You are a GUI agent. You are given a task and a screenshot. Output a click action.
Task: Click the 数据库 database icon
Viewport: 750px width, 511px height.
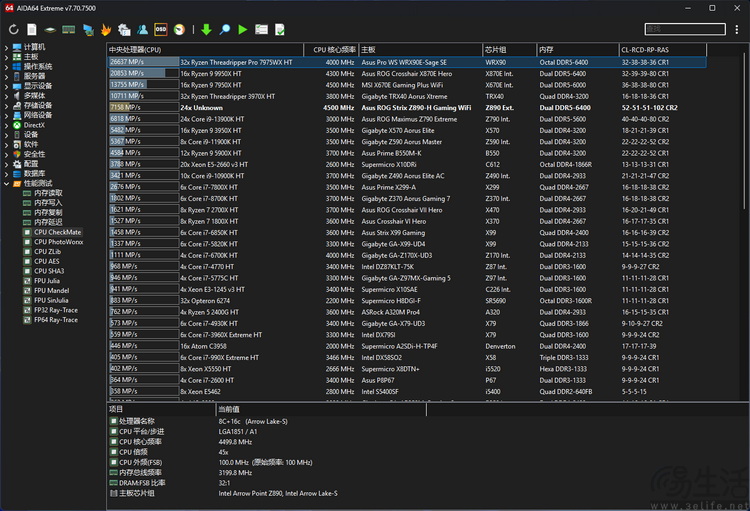coord(17,174)
